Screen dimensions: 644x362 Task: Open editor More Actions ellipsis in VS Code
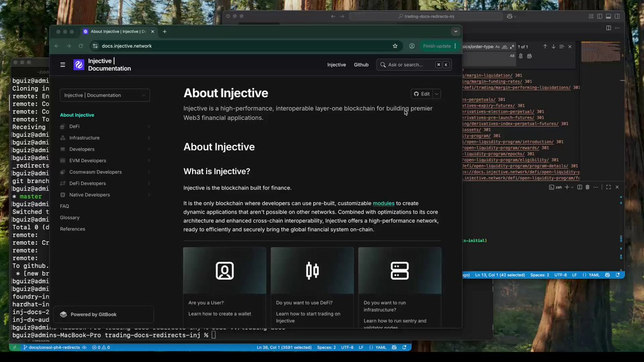pos(617,28)
